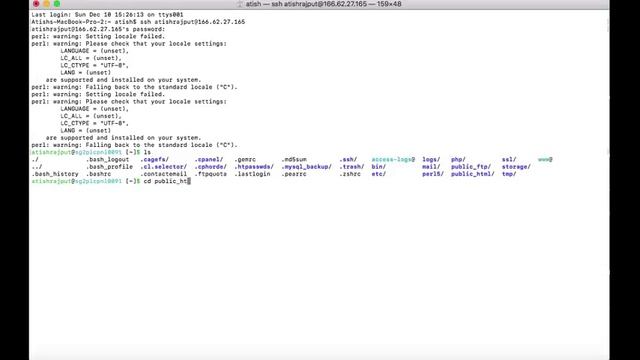Click the "tmp/" directory entry
The image size is (640, 360).
point(509,174)
